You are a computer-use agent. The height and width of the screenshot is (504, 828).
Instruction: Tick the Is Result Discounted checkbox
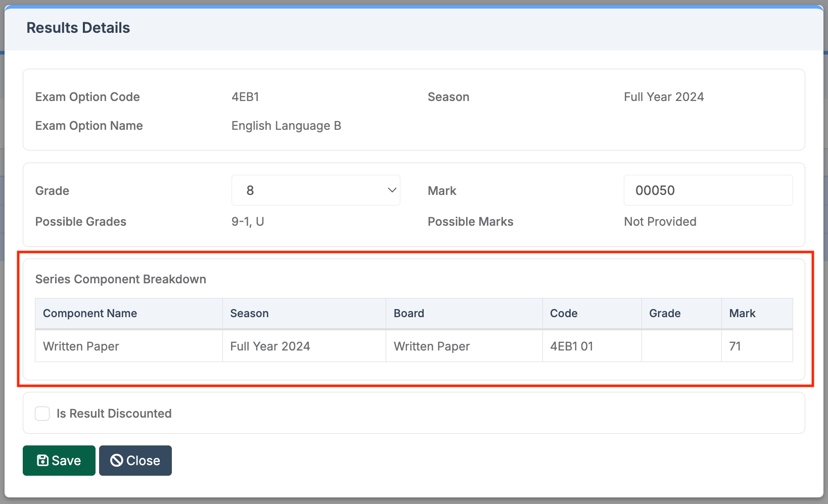pyautogui.click(x=42, y=414)
